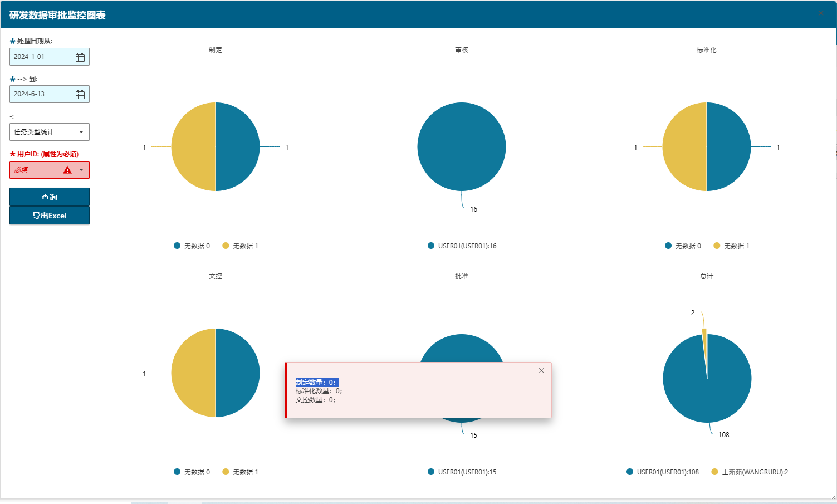The height and width of the screenshot is (504, 837).
Task: Click the 标准化 chart title
Action: [707, 50]
